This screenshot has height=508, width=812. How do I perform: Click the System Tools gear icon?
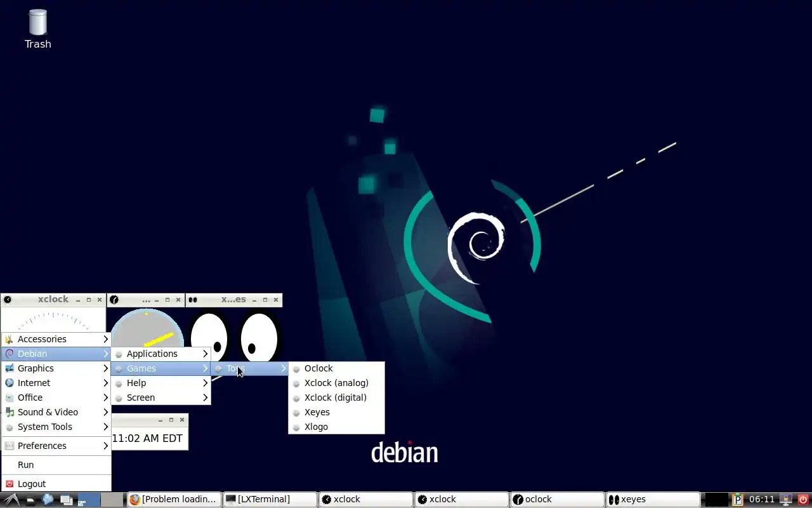[10, 427]
